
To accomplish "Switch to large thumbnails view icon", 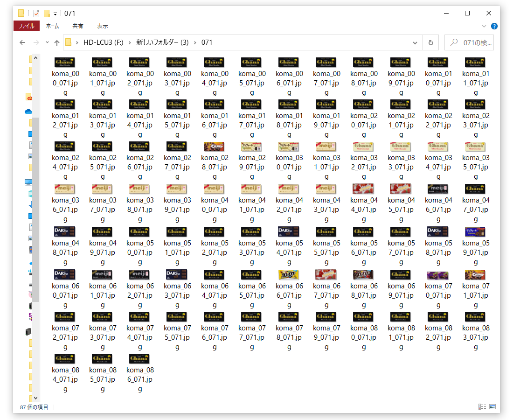I will (x=492, y=406).
